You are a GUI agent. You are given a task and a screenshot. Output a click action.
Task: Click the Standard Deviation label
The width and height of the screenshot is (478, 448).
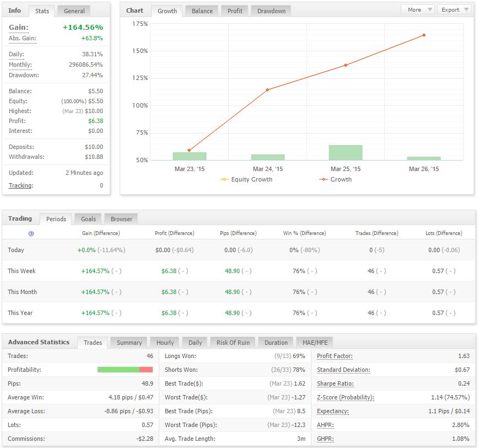click(x=343, y=370)
